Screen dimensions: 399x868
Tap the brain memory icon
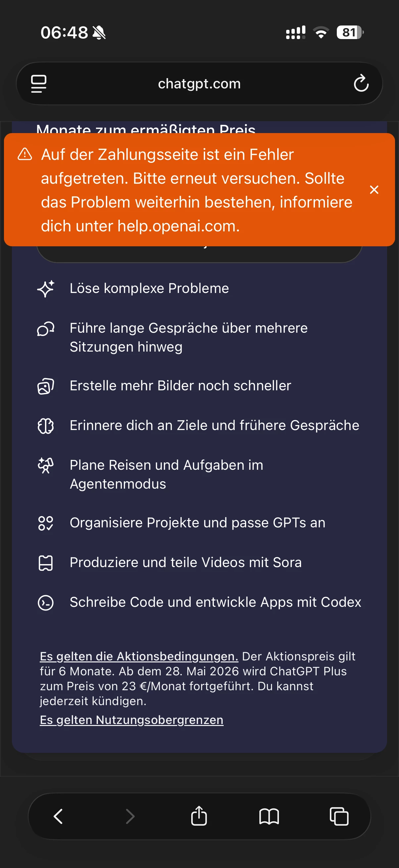[45, 426]
